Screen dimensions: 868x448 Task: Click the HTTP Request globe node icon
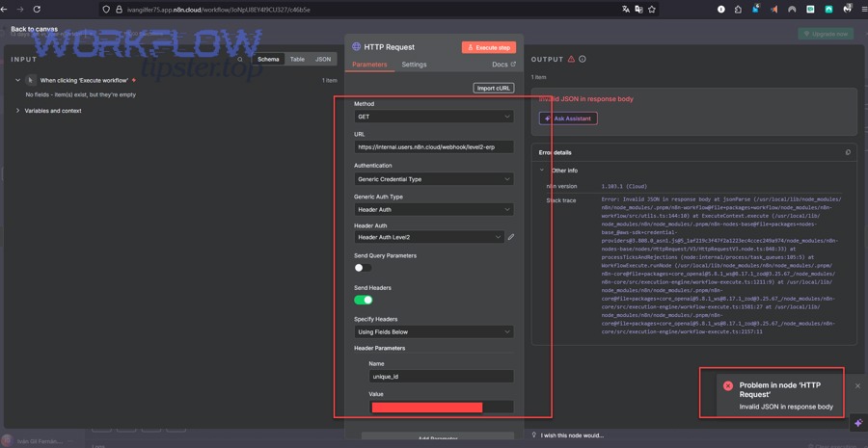(357, 47)
